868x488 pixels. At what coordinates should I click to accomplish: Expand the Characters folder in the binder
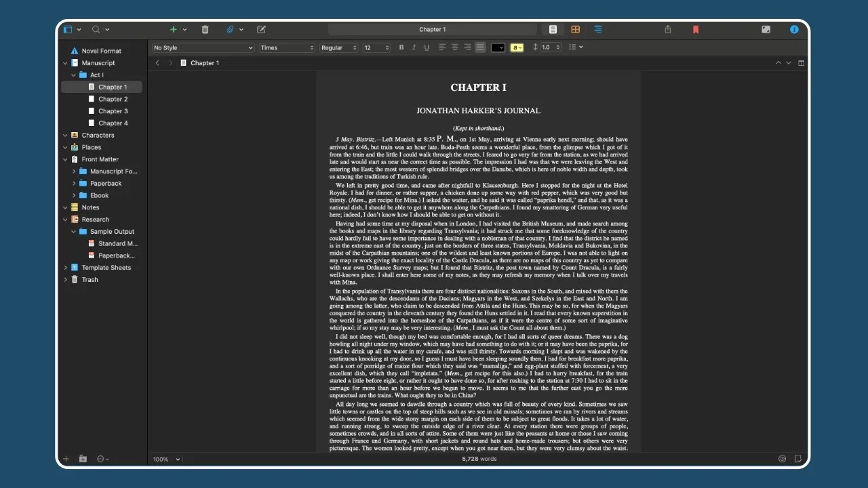[x=65, y=135]
